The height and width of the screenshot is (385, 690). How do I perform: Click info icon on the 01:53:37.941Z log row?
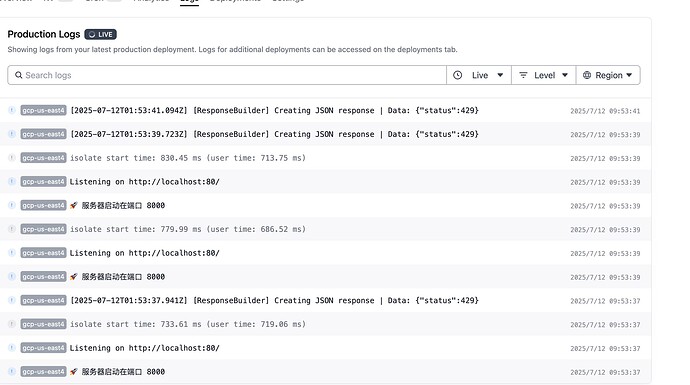pos(12,300)
